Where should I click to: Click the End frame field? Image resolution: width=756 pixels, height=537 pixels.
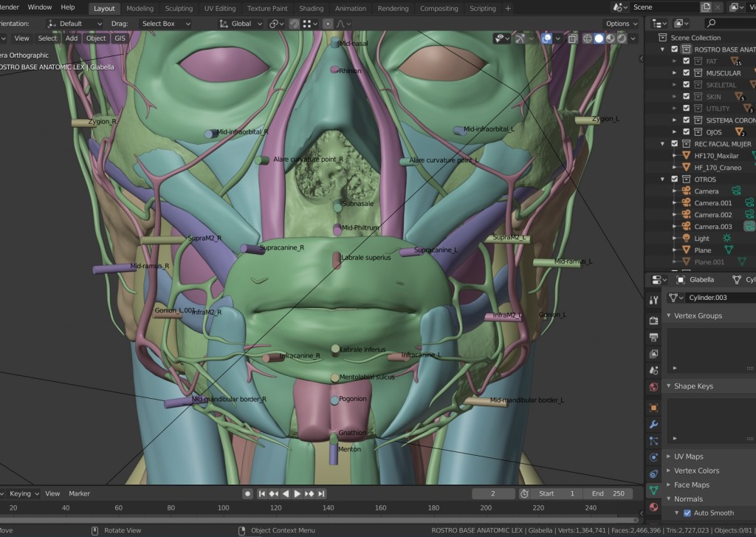[608, 493]
